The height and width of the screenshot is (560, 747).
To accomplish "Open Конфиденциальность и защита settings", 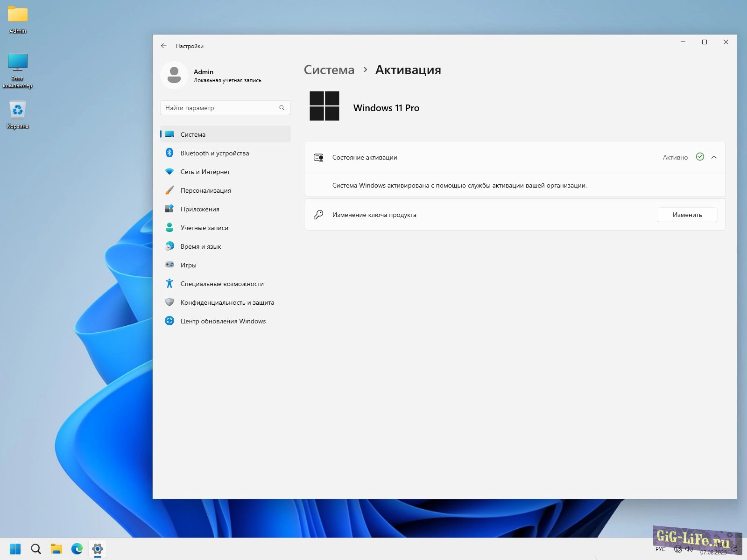I will [x=227, y=302].
